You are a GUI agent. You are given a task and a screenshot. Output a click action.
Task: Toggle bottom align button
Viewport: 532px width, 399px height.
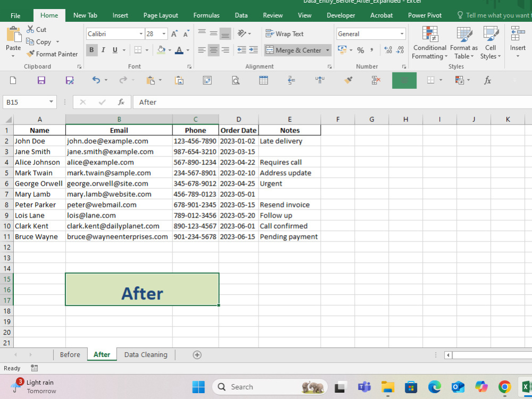(225, 33)
